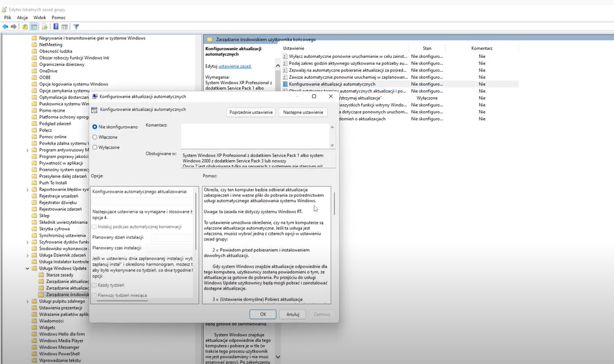The width and height of the screenshot is (614, 364).
Task: Select the 'Windows Media Player' tree folder
Action: (61, 340)
